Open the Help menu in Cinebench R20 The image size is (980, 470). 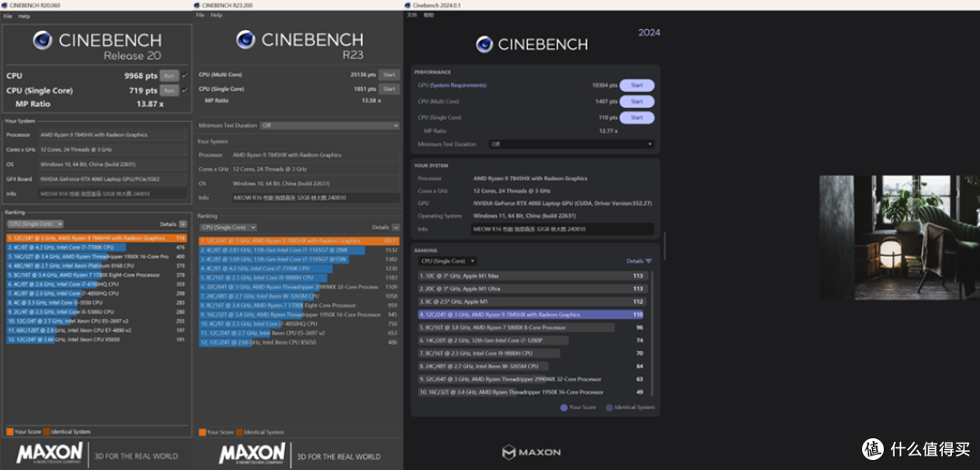pos(24,16)
